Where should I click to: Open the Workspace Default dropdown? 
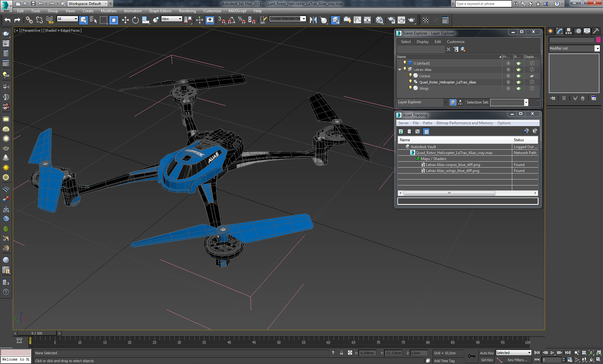click(87, 3)
